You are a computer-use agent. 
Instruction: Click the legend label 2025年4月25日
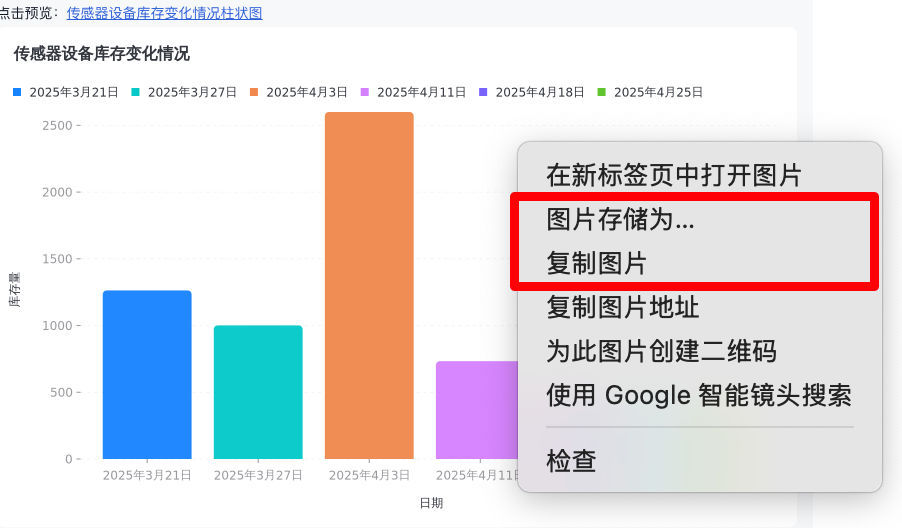click(x=659, y=92)
